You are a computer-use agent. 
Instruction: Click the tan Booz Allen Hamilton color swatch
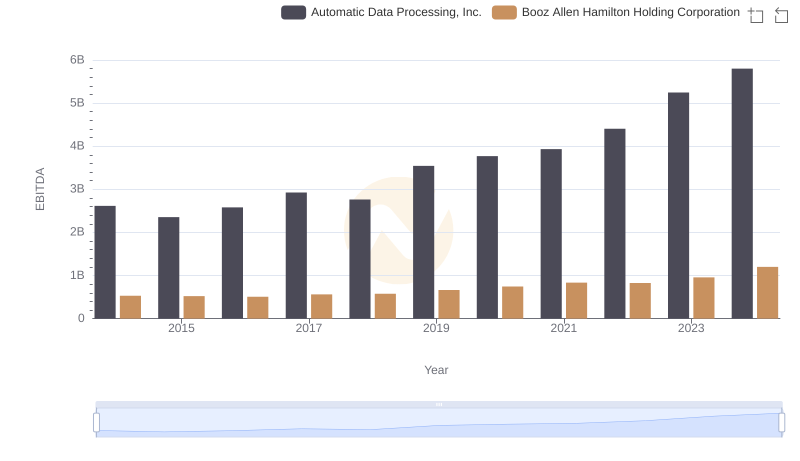[504, 12]
